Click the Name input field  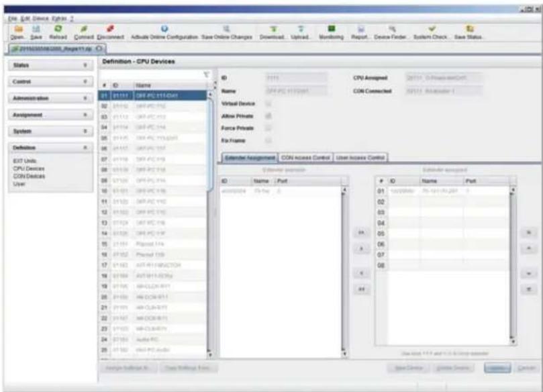pos(296,91)
